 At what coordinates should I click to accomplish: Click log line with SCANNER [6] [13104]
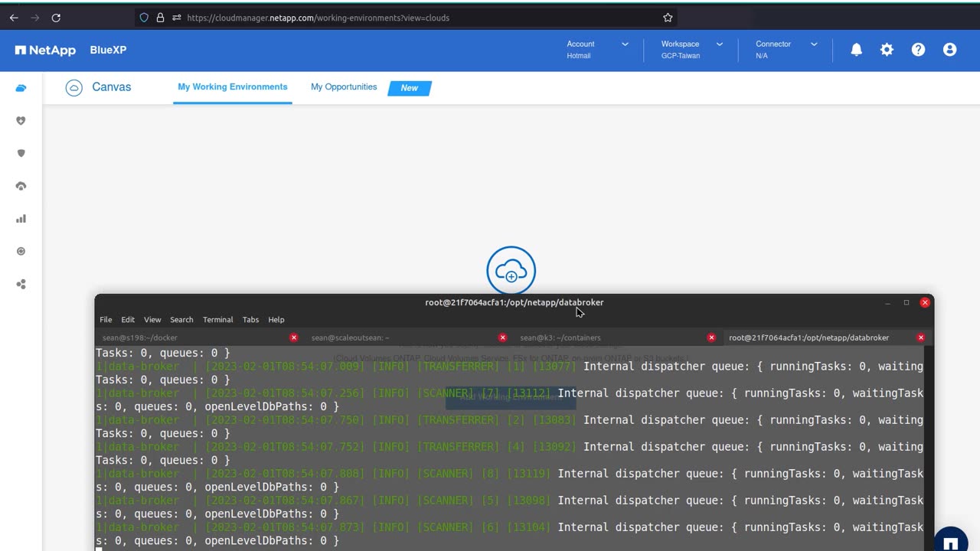[x=509, y=527]
